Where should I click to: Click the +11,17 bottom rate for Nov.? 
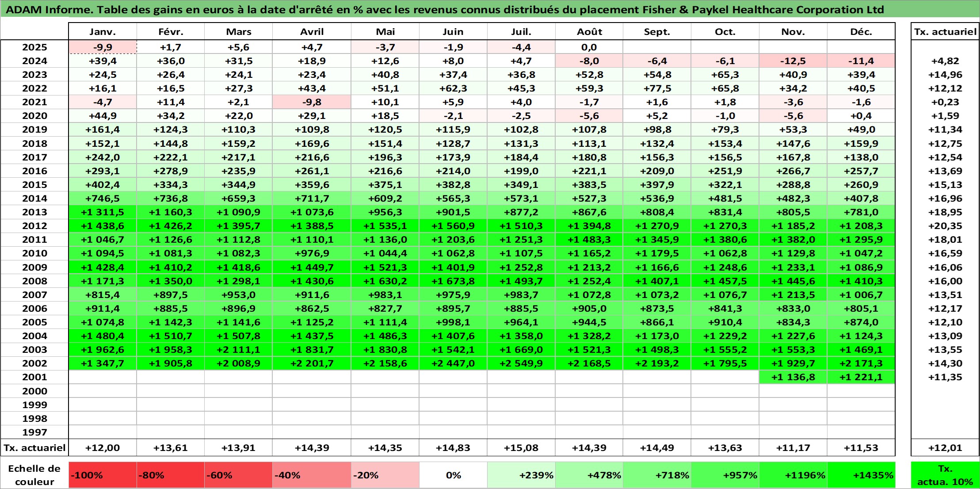pos(793,448)
